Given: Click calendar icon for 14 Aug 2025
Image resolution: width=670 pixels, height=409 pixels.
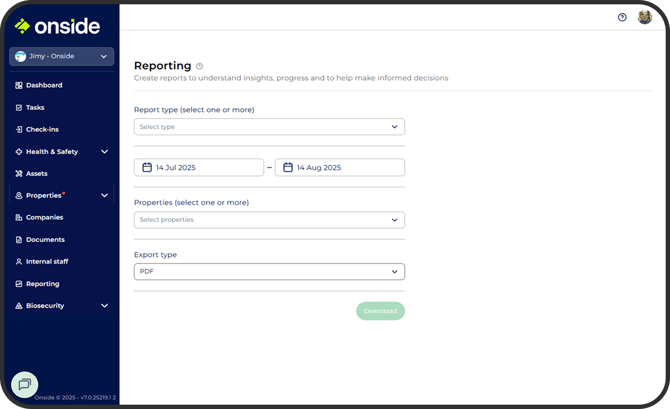Looking at the screenshot, I should 288,168.
